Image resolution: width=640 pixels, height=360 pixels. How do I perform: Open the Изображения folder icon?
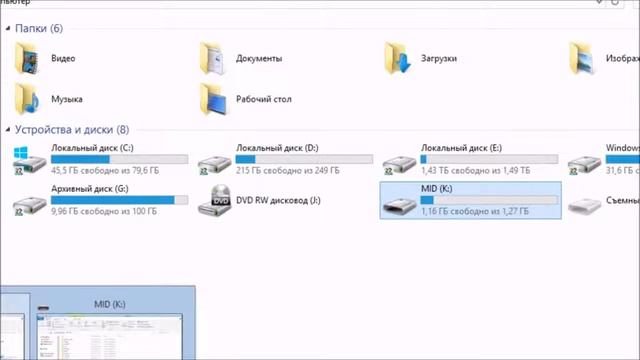pyautogui.click(x=582, y=58)
